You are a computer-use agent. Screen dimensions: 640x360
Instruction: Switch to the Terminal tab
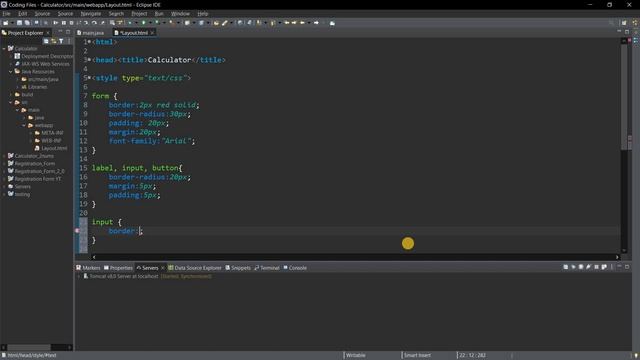click(267, 268)
